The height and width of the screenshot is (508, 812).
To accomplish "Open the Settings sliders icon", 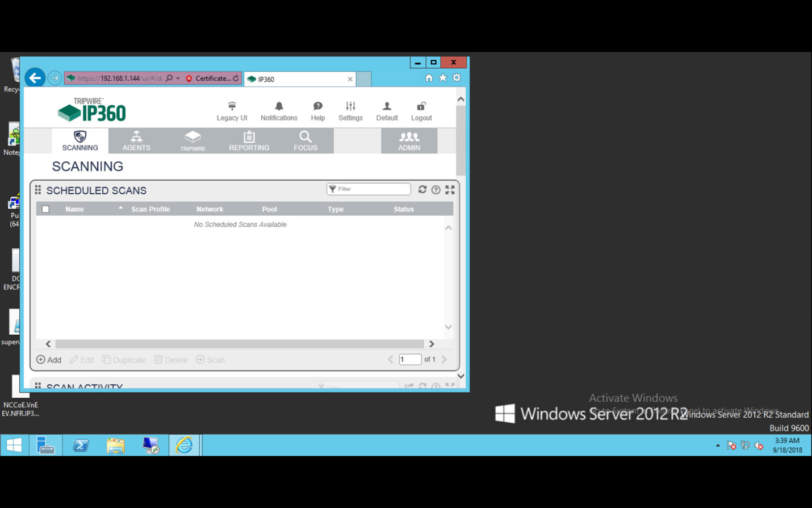I will pos(350,111).
